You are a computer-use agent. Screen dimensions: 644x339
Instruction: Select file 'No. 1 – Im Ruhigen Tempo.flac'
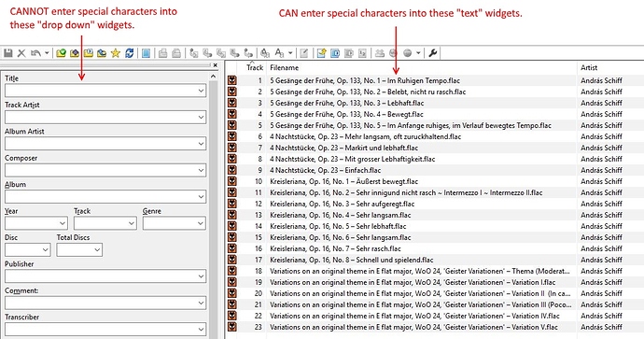[365, 80]
